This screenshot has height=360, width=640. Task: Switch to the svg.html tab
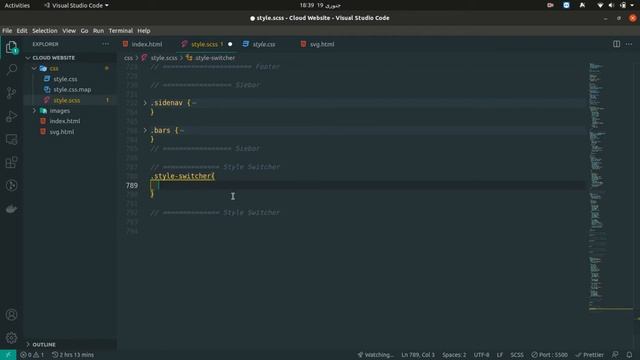coord(322,44)
